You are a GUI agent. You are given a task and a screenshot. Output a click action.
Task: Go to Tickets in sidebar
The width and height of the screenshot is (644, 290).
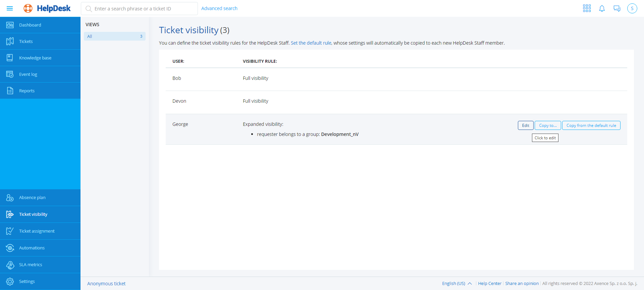26,41
